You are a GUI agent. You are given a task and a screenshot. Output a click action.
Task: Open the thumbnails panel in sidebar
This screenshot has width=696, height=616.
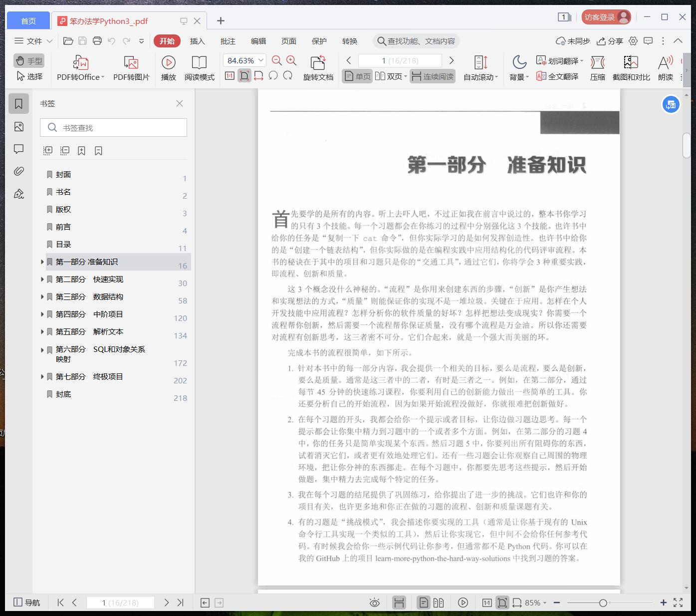point(19,127)
